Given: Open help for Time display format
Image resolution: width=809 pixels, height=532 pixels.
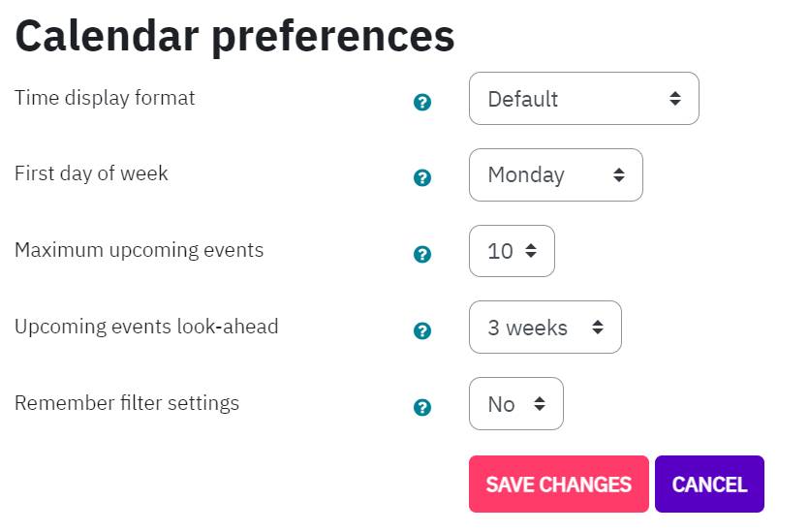Looking at the screenshot, I should [x=422, y=102].
